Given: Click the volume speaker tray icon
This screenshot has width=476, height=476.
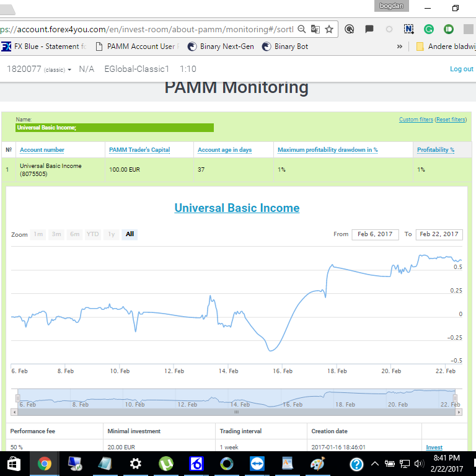Looking at the screenshot, I should tap(419, 464).
